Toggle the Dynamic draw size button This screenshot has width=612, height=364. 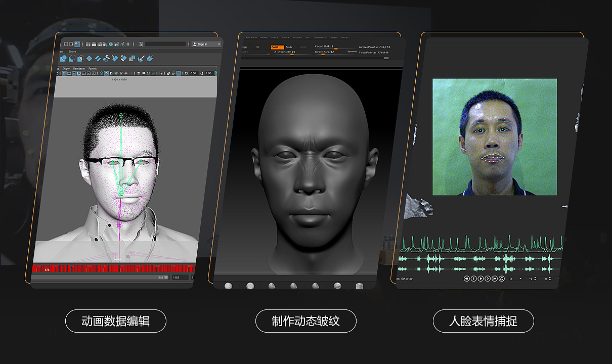click(352, 52)
